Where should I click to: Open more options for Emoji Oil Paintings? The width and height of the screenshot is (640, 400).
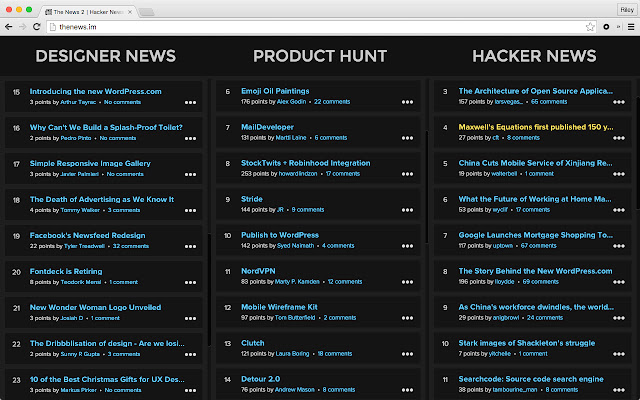coord(407,101)
